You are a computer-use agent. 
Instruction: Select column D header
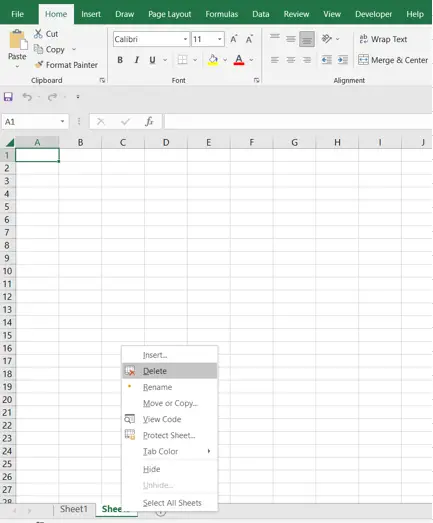(166, 143)
